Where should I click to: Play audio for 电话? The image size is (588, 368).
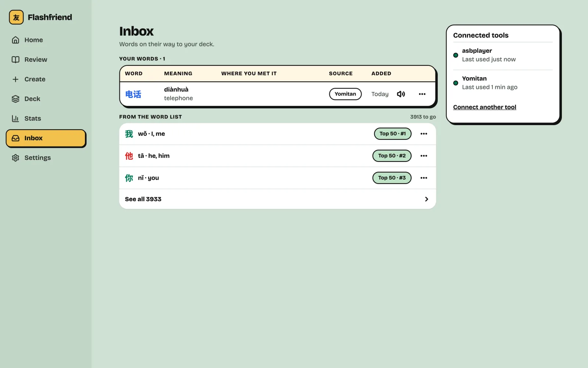(401, 94)
